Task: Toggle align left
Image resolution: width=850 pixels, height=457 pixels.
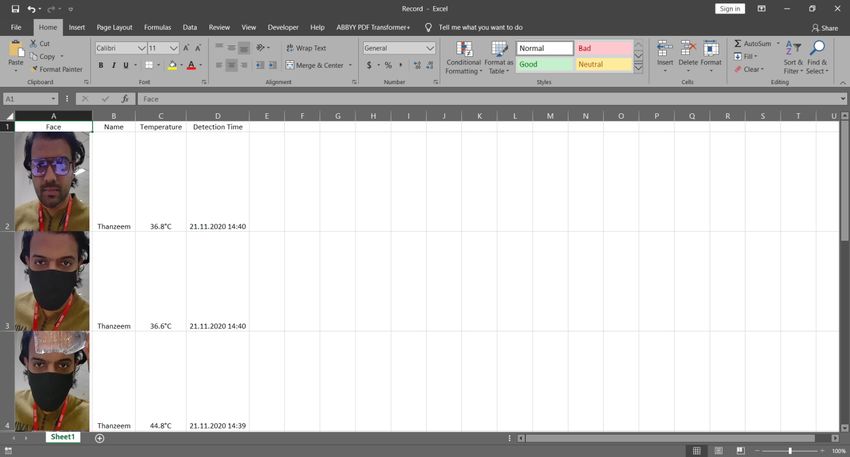Action: coord(219,65)
